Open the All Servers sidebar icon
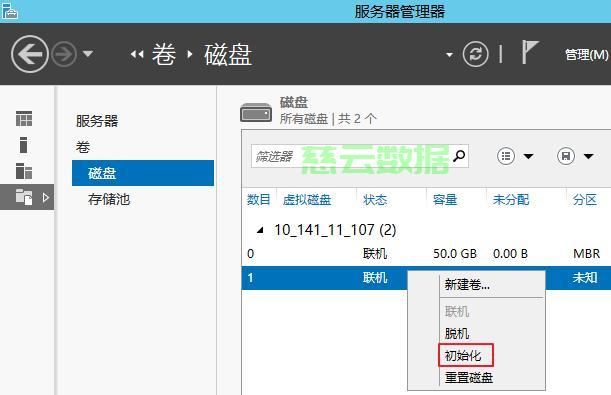Image resolution: width=611 pixels, height=395 pixels. 24,171
